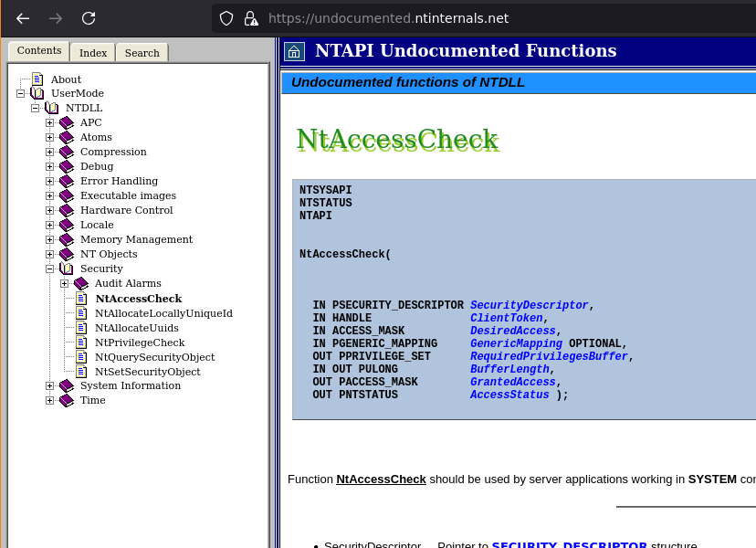Switch to the Index tab
The image size is (756, 548).
click(93, 53)
